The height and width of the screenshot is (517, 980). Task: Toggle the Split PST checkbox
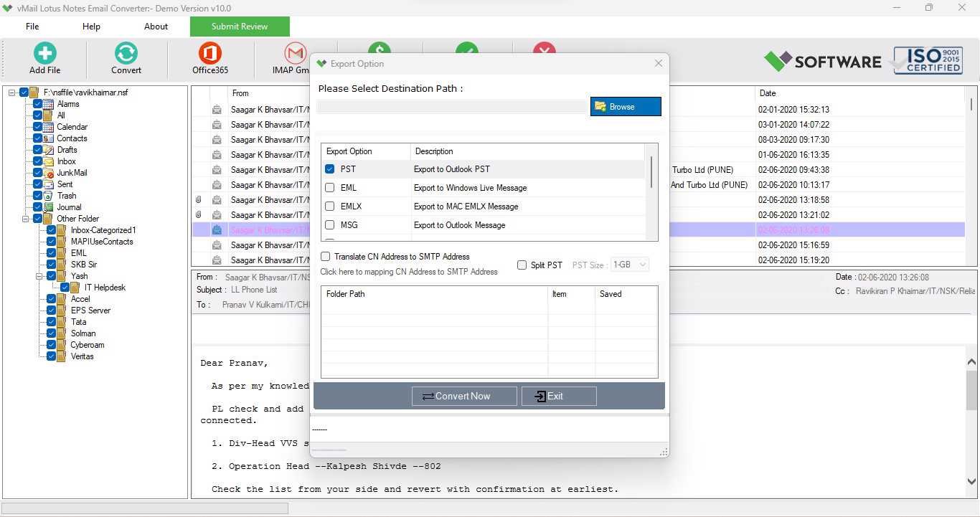click(x=522, y=265)
